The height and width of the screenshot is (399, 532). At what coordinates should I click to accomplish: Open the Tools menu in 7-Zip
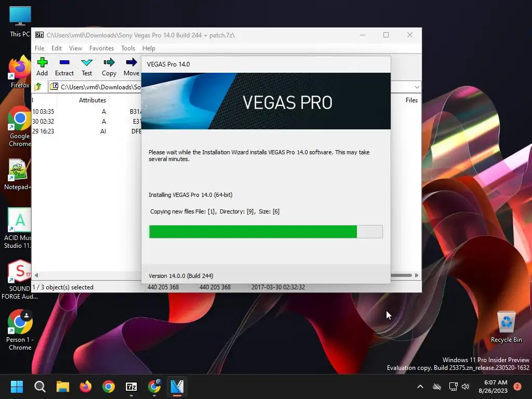pyautogui.click(x=128, y=48)
